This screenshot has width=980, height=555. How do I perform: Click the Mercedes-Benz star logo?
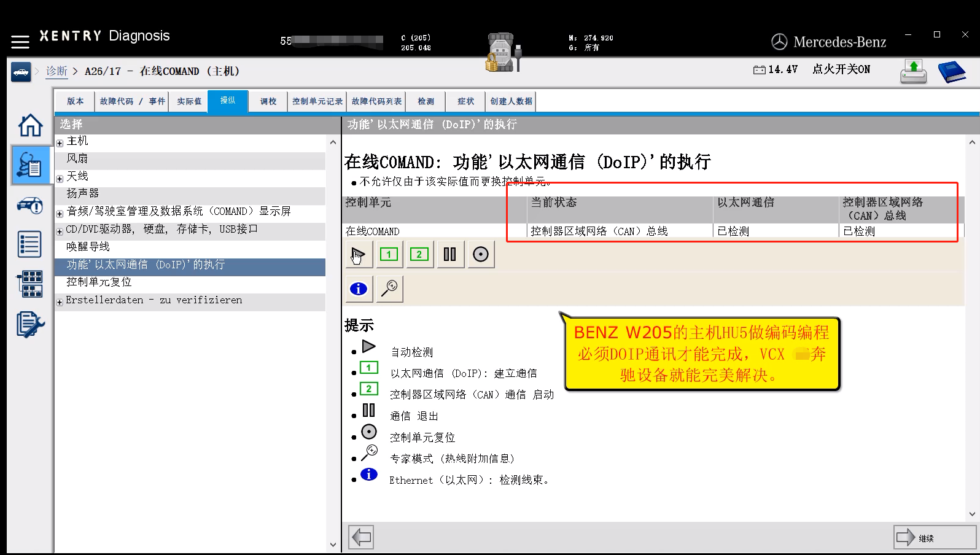(779, 42)
